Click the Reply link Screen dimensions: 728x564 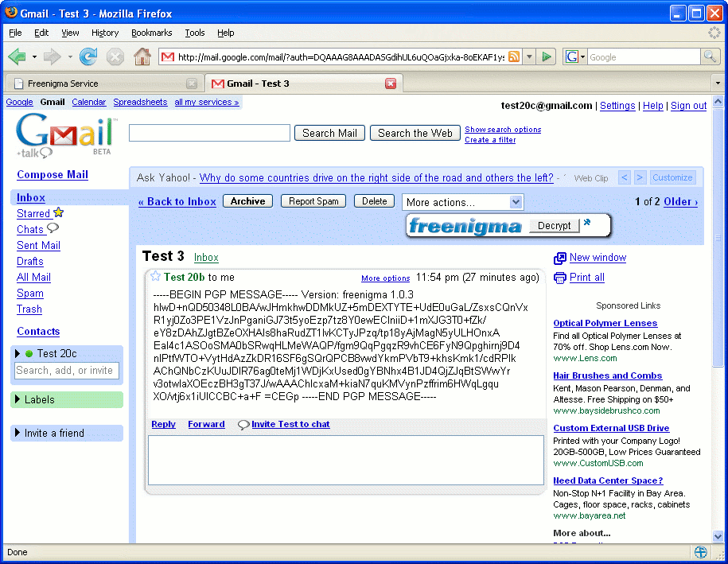163,424
